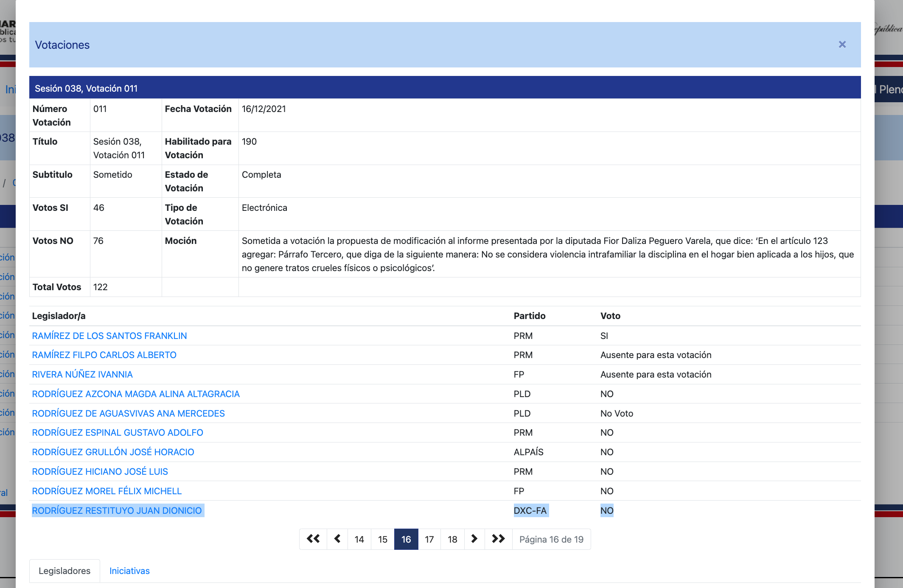Screen dimensions: 903x588
Task: Click the Moción description text
Action: [x=548, y=255]
